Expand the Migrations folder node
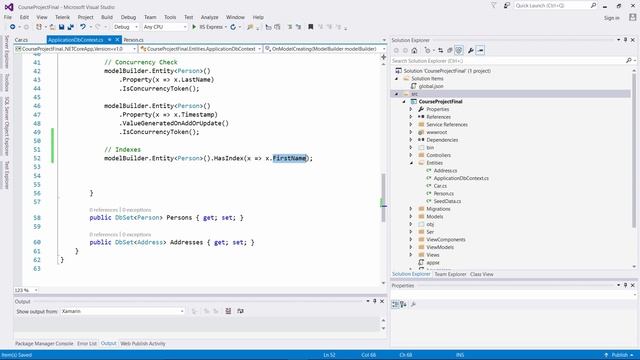 [x=411, y=209]
